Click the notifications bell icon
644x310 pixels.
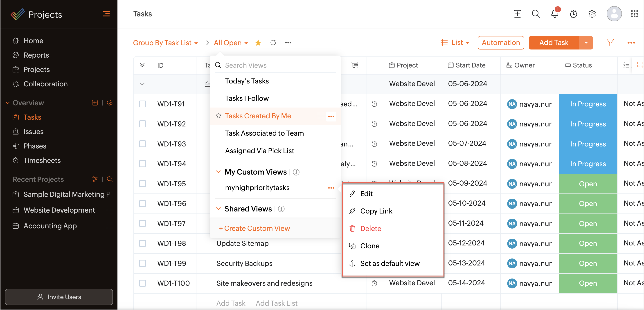pyautogui.click(x=554, y=14)
